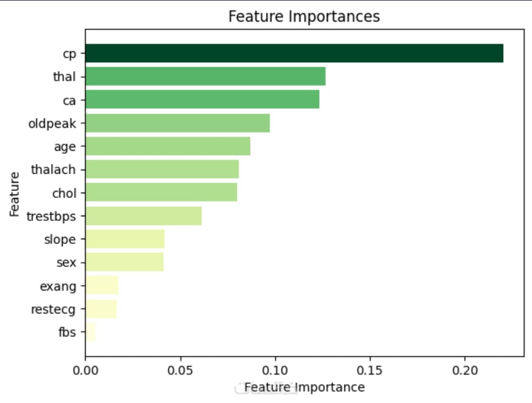Click the 0.20 x-axis tick label
Image resolution: width=532 pixels, height=403 pixels.
(x=465, y=371)
